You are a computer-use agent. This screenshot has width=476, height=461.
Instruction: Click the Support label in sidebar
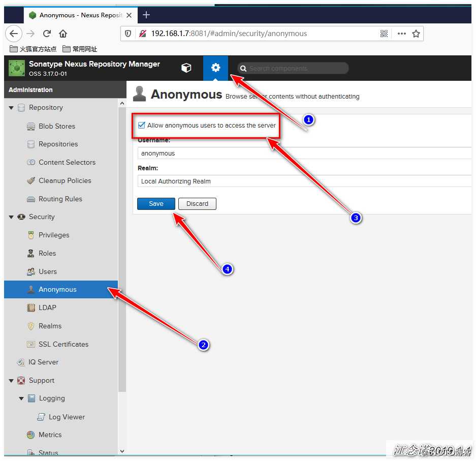point(42,381)
